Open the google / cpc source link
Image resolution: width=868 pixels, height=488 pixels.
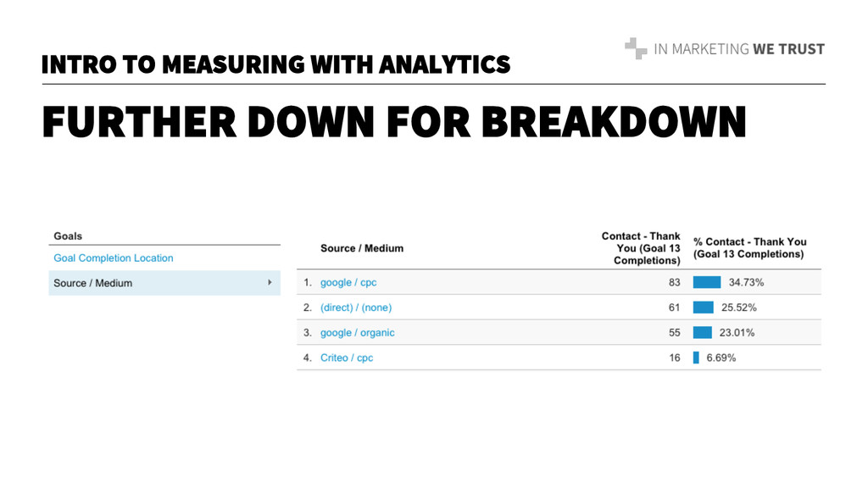(348, 282)
